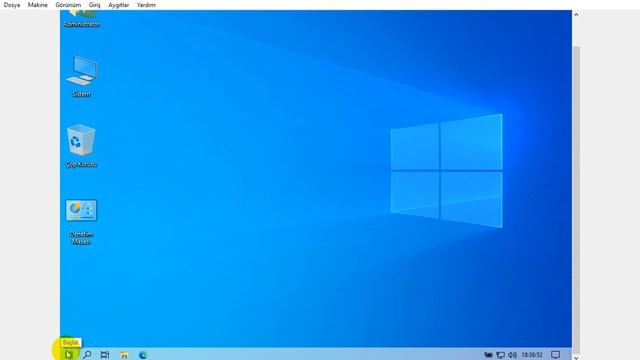Open the taskbar clock

click(532, 355)
